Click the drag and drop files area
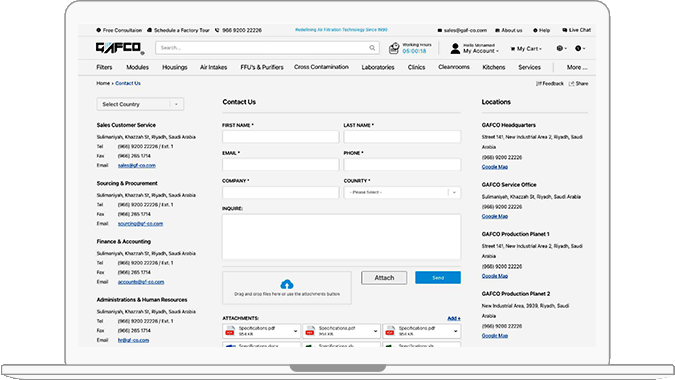Viewport: 675px width, 380px height. click(x=287, y=287)
